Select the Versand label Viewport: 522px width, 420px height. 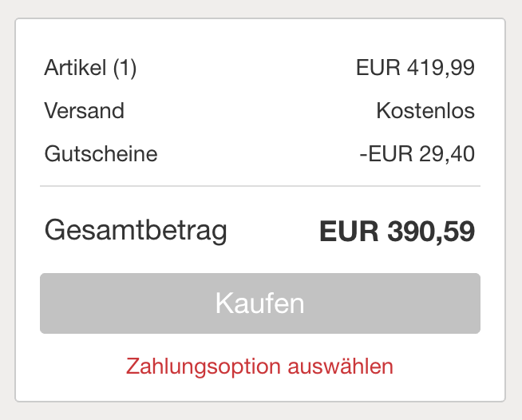tap(85, 110)
